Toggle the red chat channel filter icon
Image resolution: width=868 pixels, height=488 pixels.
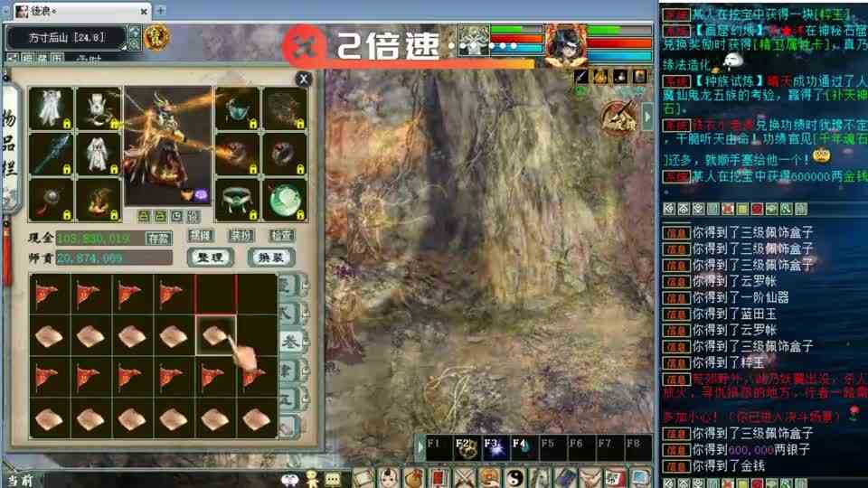point(757,210)
